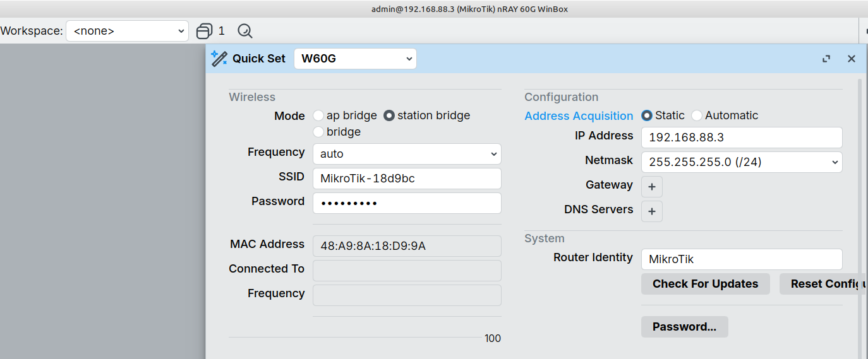The height and width of the screenshot is (359, 868).
Task: Click the windows count icon beside Workspace
Action: (205, 31)
